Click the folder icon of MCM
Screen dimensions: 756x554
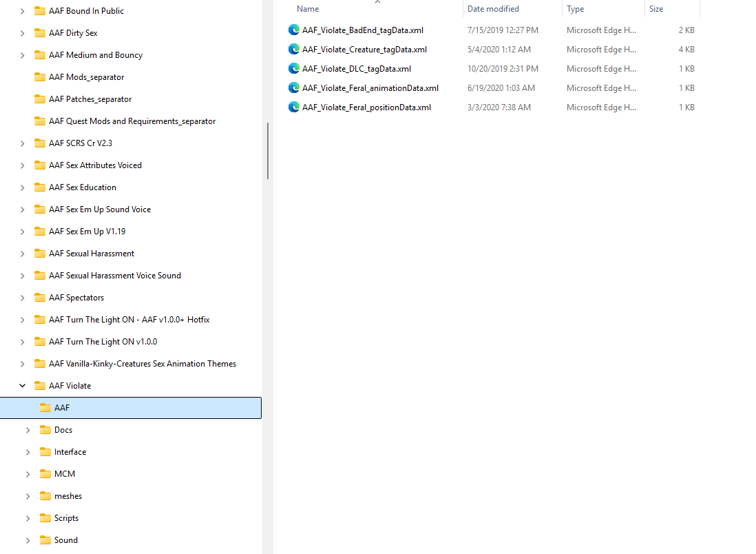[45, 474]
